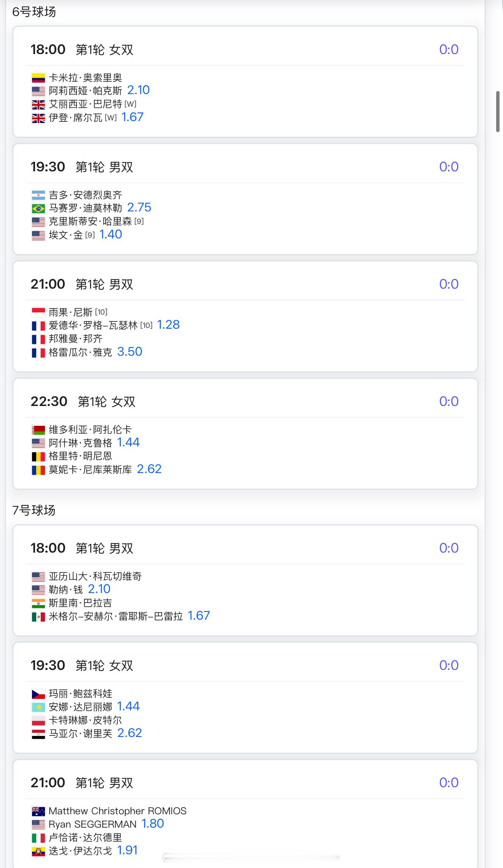Image resolution: width=503 pixels, height=868 pixels.
Task: Click player name 米格尔-安赫尔·雷耶斯-巴雷拉
Action: [x=116, y=617]
